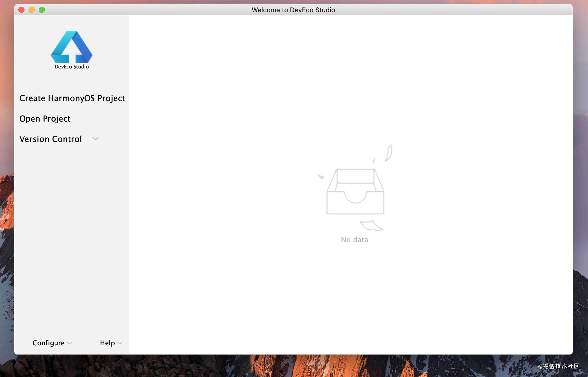Close the Welcome to DevEco Studio window
This screenshot has height=377, width=588.
click(21, 10)
